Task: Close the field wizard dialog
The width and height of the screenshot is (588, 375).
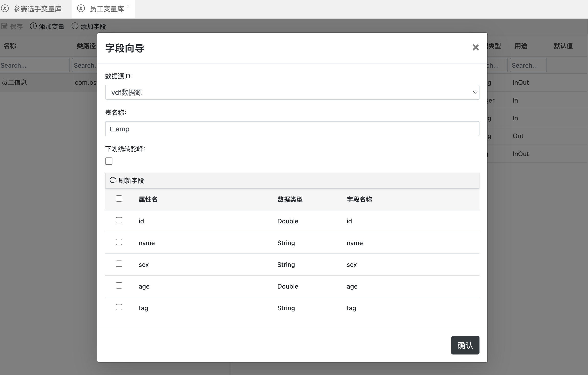Action: coord(475,47)
